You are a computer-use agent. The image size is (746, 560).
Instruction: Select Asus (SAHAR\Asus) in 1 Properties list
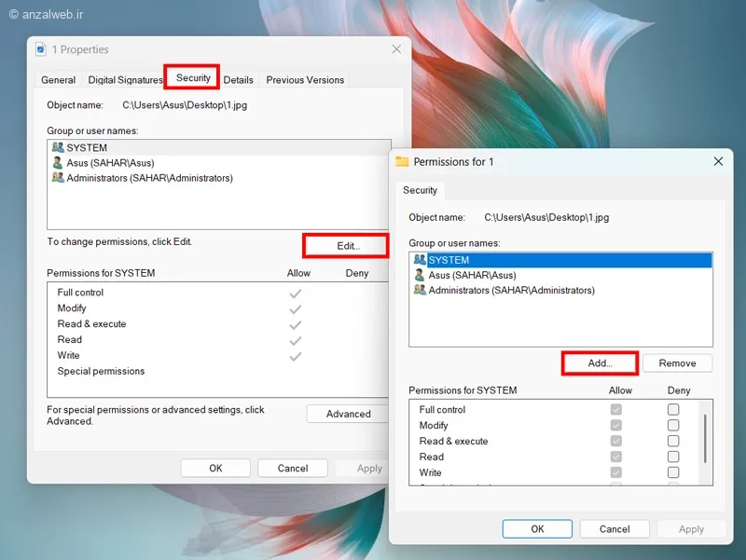(x=219, y=163)
